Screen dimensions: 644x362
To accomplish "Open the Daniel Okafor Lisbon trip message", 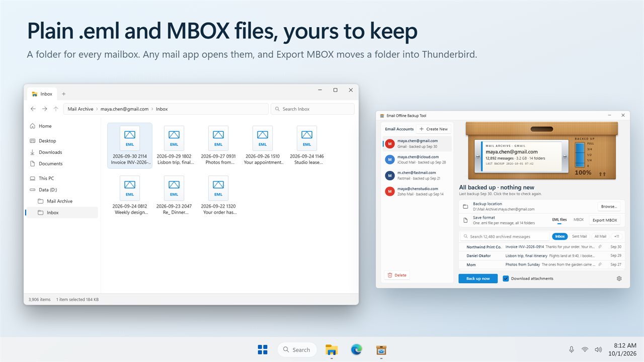I will point(542,256).
